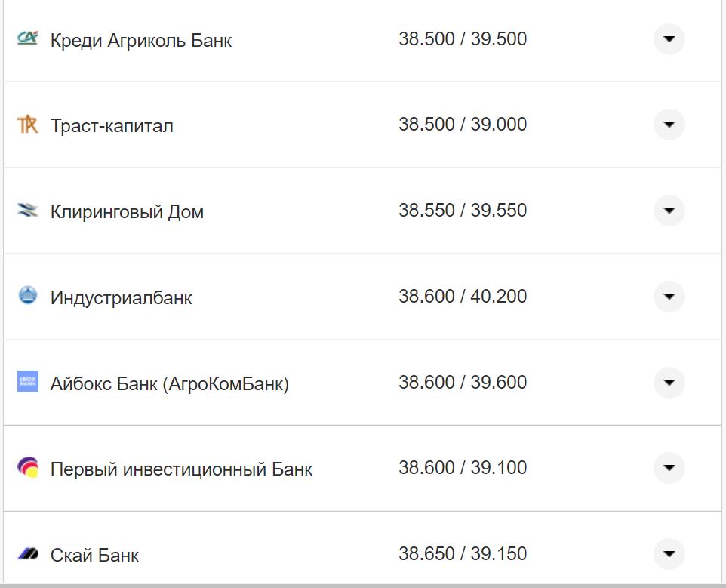Select the Айбокс Банк square logo
Viewport: 726px width, 588px height.
(x=27, y=382)
